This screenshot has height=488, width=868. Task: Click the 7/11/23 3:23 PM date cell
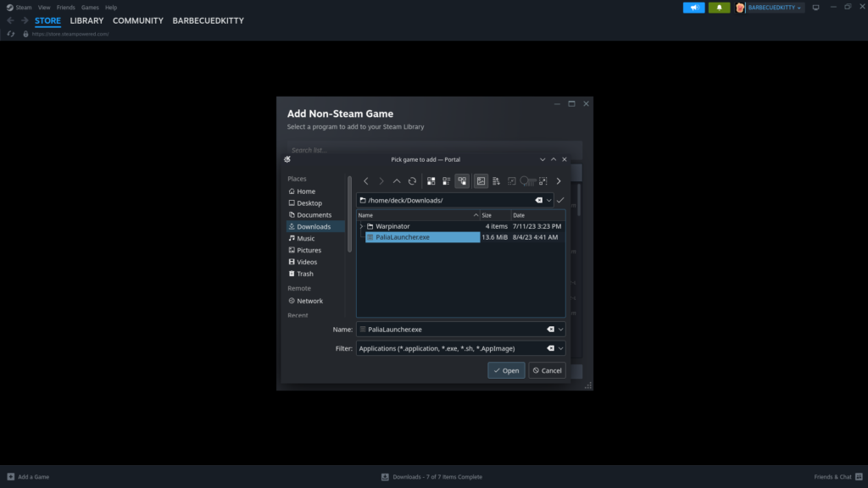pos(537,226)
